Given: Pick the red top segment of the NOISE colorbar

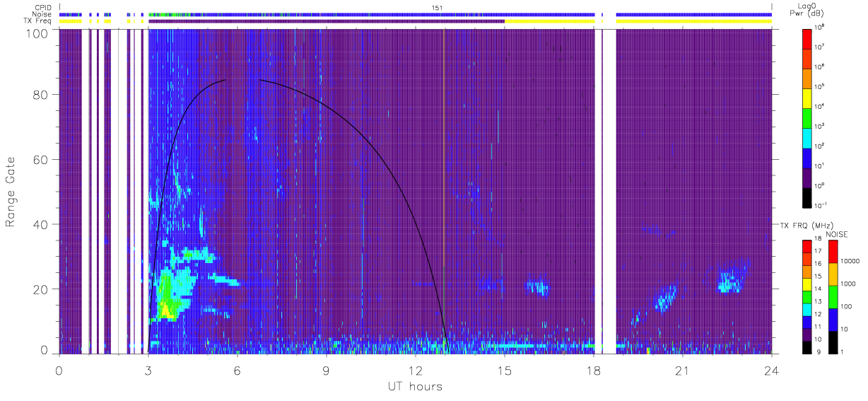Looking at the screenshot, I should tap(833, 251).
